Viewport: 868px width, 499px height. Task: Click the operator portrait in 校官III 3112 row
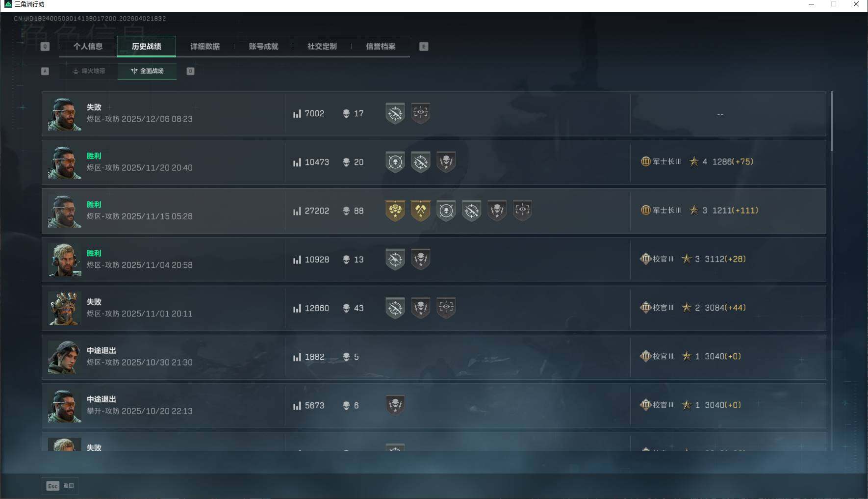(65, 260)
